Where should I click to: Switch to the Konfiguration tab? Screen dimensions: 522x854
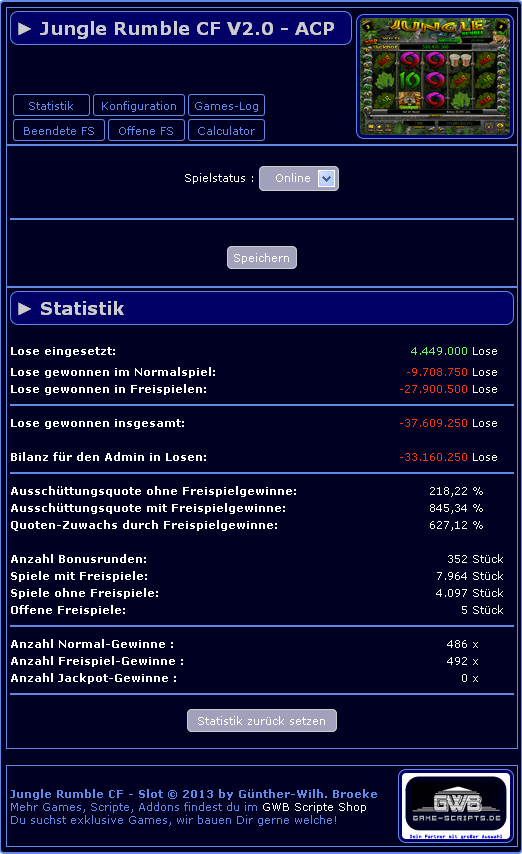tap(139, 105)
